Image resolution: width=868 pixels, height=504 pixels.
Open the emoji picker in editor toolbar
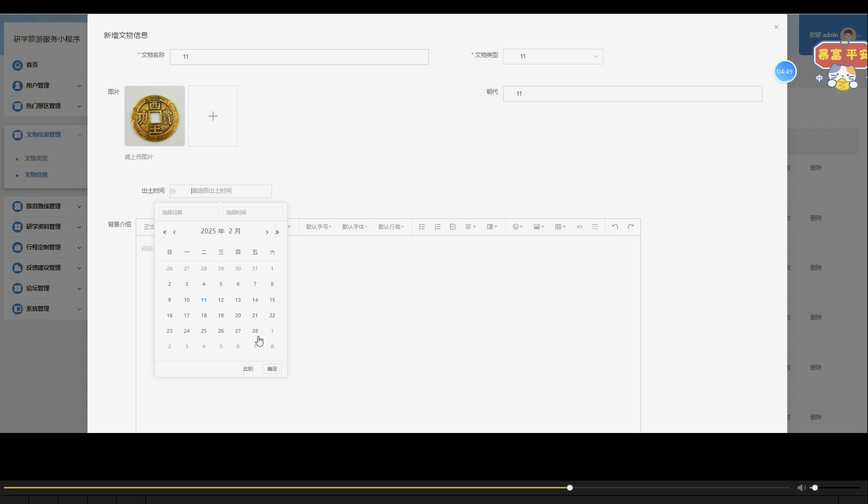(x=518, y=227)
